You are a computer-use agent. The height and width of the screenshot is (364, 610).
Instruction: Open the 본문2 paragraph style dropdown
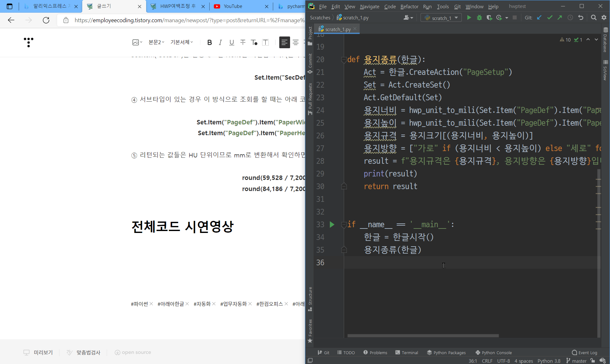156,42
